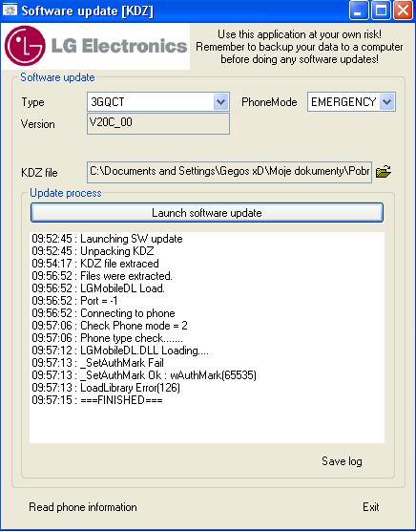Screen dimensions: 416x532
Task: Click the EMERGENCY PhoneMode combo box
Action: click(x=351, y=102)
